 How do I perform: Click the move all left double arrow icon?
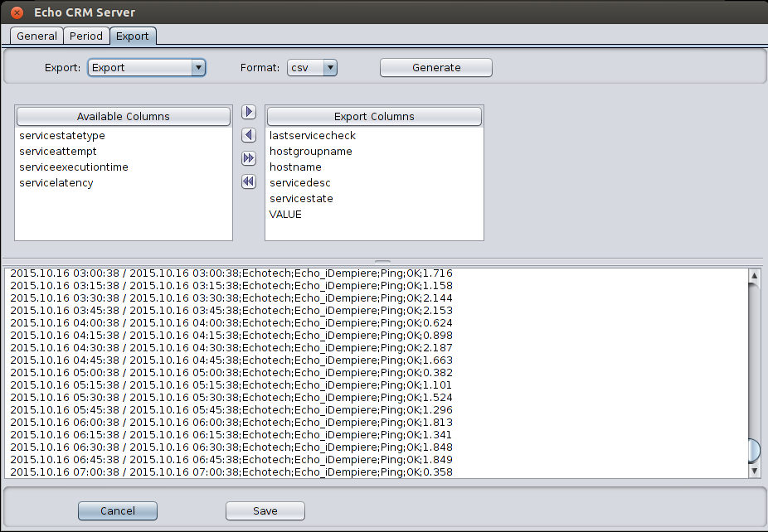point(248,181)
